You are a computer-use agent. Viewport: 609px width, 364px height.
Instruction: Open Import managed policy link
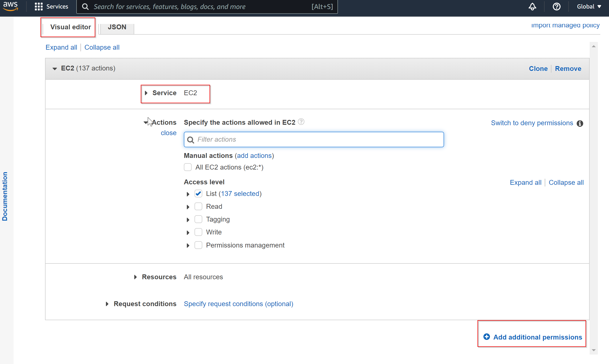click(565, 25)
